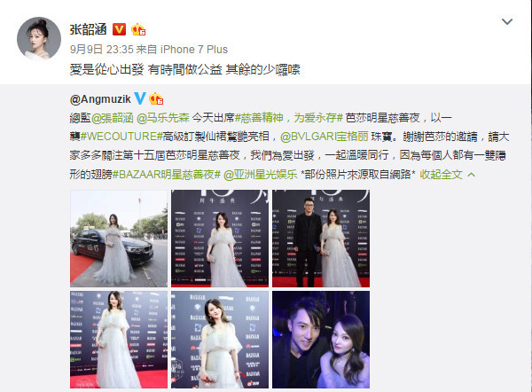Open the #BAZAAR明星慈善夜# hashtag

coord(167,175)
